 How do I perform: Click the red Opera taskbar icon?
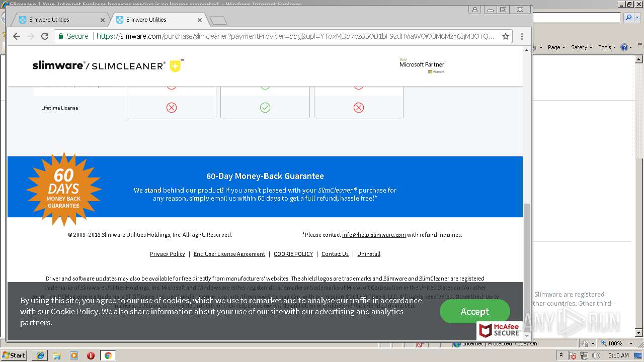click(91, 355)
